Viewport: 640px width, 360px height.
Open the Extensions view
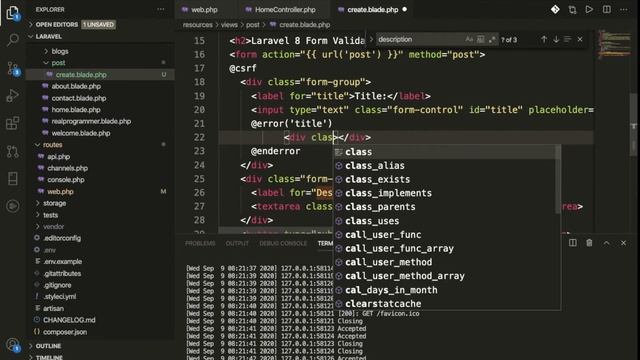tap(13, 123)
